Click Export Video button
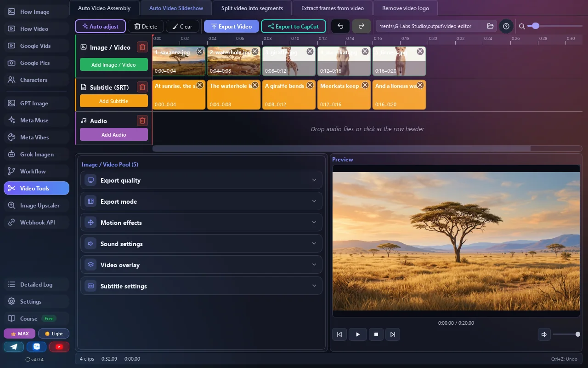588x368 pixels. tap(232, 26)
